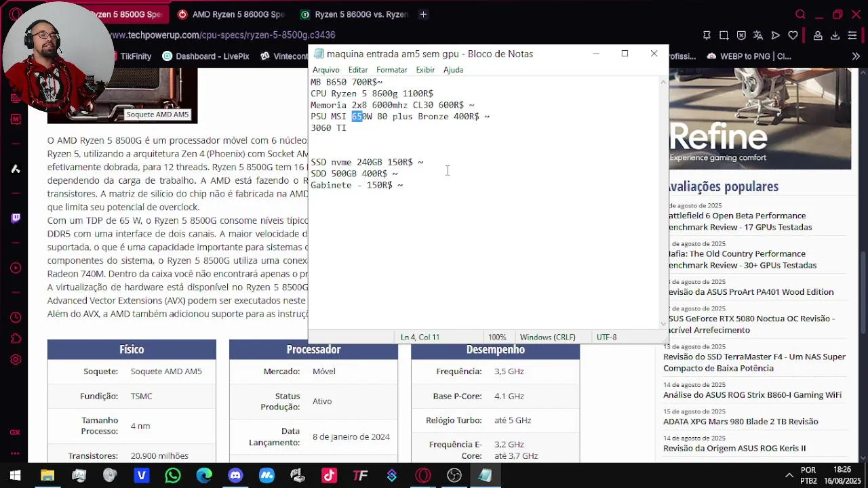Open extensions cube icon in Opera sidebar
This screenshot has height=488, width=868.
[15, 338]
